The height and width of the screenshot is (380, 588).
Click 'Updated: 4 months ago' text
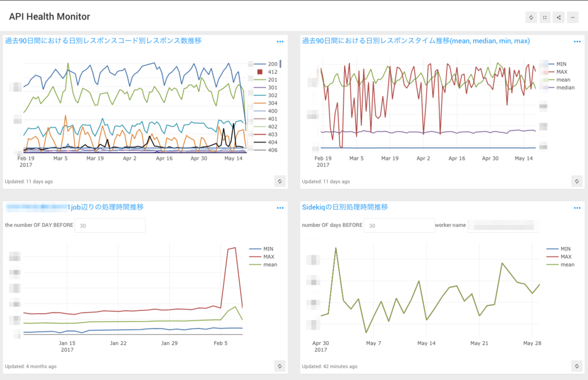pyautogui.click(x=31, y=366)
